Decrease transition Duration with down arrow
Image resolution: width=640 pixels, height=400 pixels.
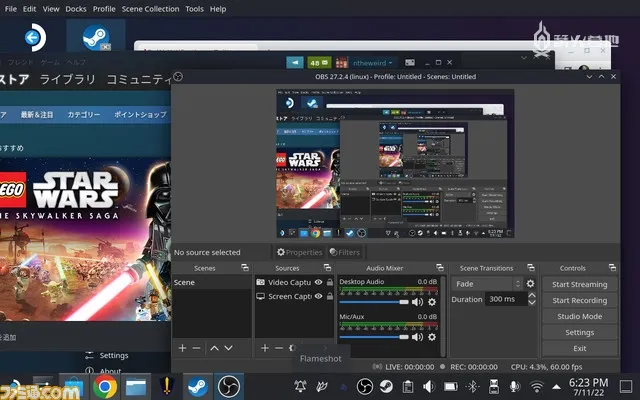tap(532, 303)
